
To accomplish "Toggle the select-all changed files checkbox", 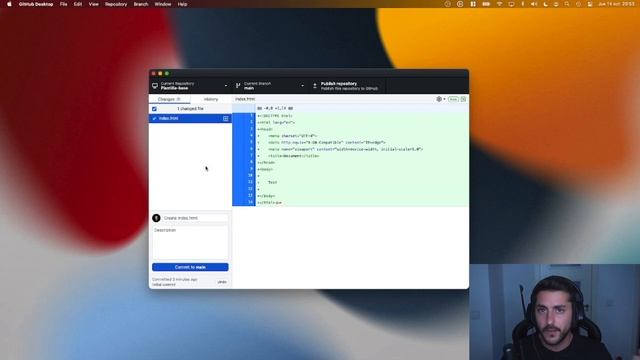I will click(x=154, y=109).
